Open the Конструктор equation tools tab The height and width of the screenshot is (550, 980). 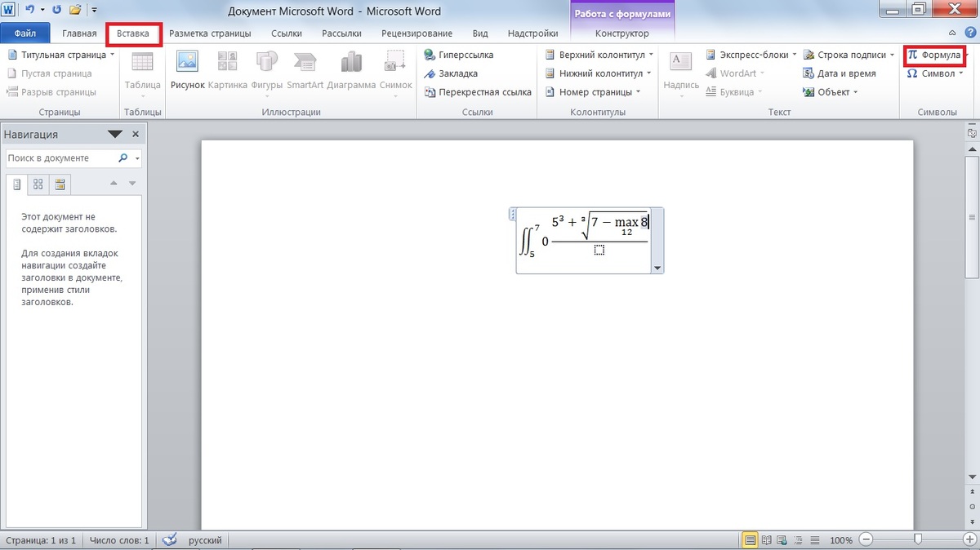(622, 33)
